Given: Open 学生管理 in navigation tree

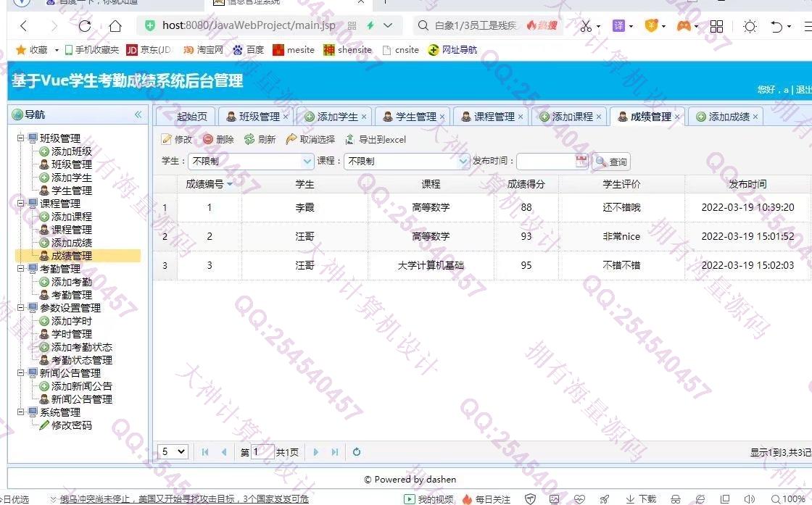Looking at the screenshot, I should click(x=72, y=191).
